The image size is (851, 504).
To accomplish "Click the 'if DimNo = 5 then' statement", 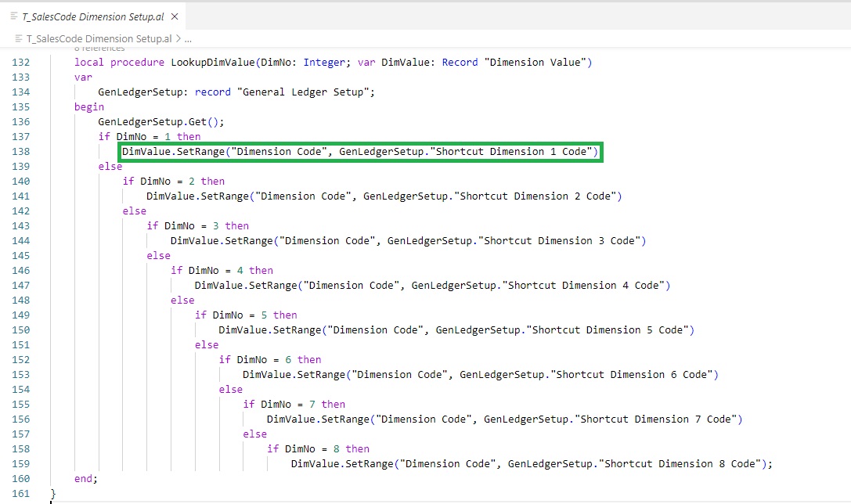I will pos(246,315).
